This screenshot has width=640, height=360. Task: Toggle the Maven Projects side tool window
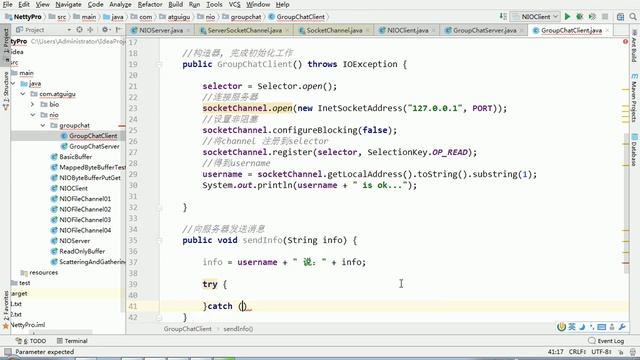click(x=634, y=98)
